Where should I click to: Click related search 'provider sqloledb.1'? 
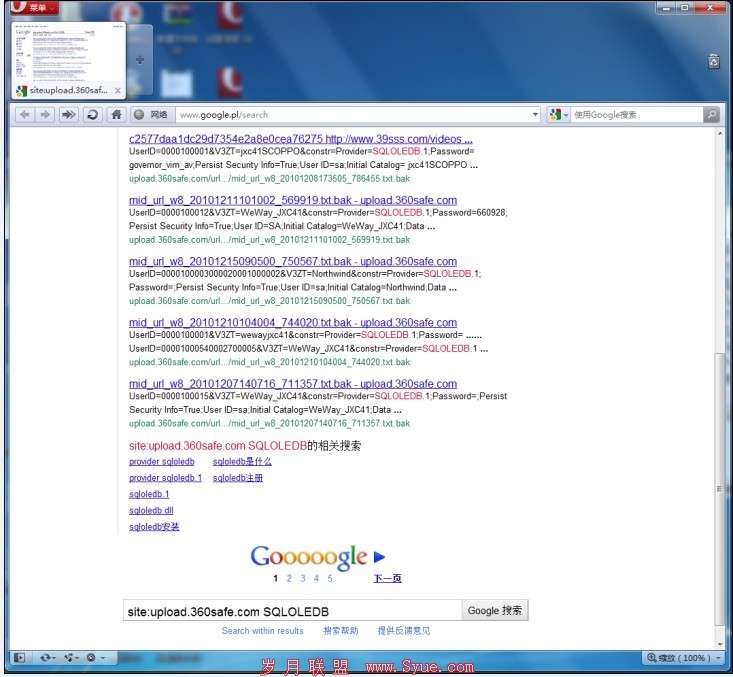[165, 478]
